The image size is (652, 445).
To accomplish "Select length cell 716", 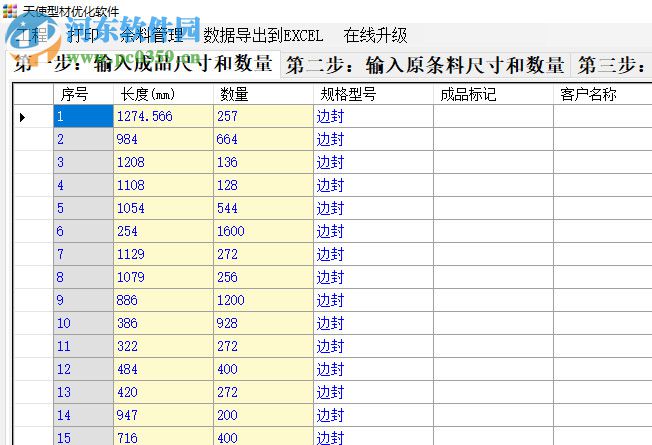I will click(x=163, y=436).
